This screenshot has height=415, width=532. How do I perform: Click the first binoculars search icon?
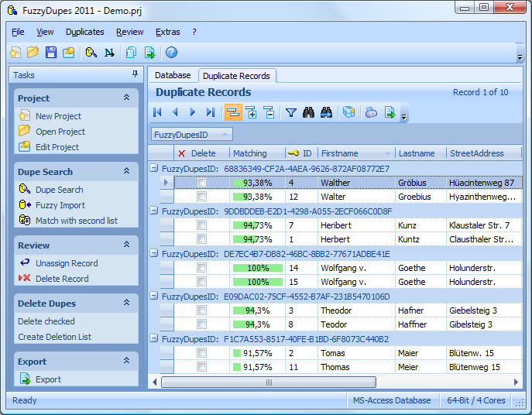308,112
